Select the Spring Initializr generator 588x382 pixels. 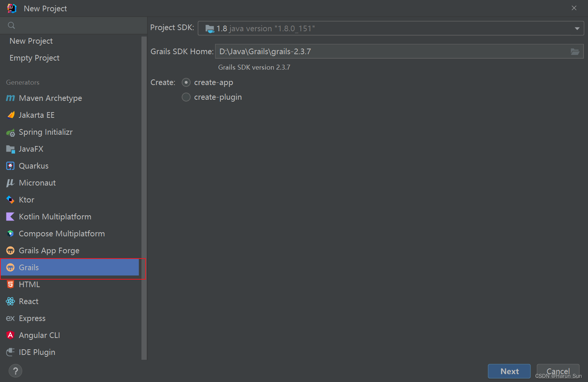point(70,132)
